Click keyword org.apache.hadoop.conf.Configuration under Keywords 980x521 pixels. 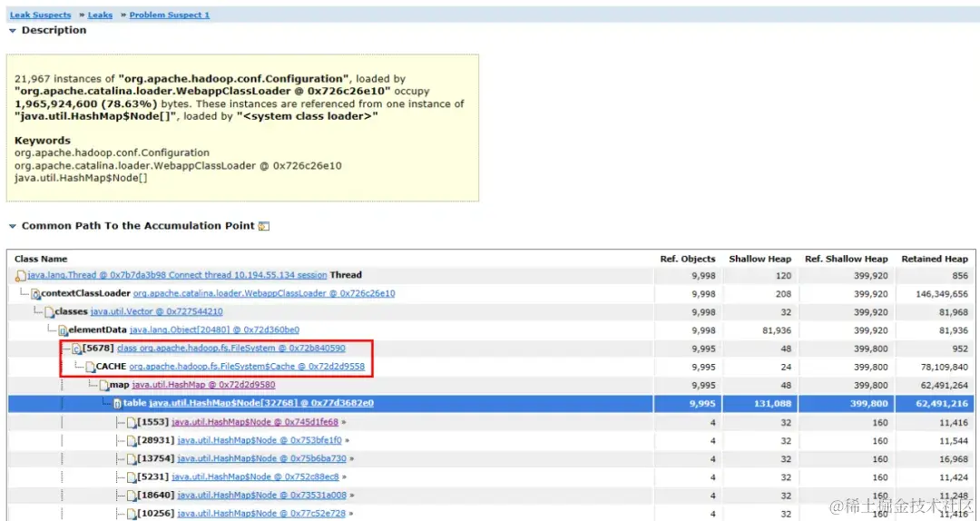112,152
